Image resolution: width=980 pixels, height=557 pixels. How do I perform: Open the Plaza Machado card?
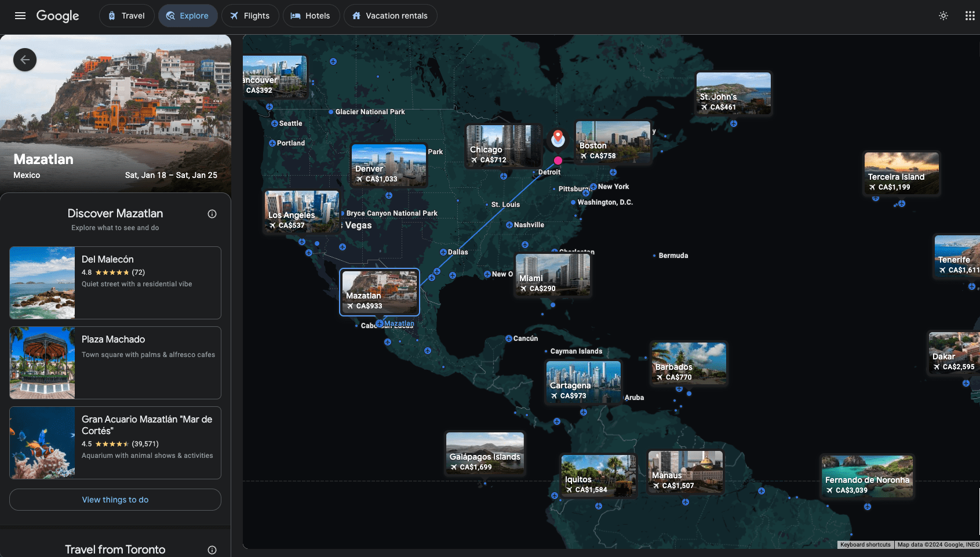pos(115,363)
